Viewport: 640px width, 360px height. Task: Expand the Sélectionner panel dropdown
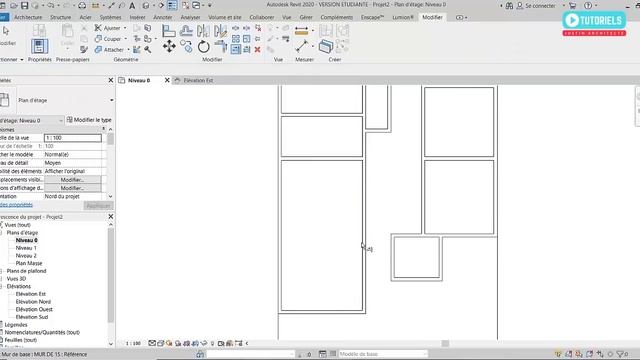click(22, 60)
